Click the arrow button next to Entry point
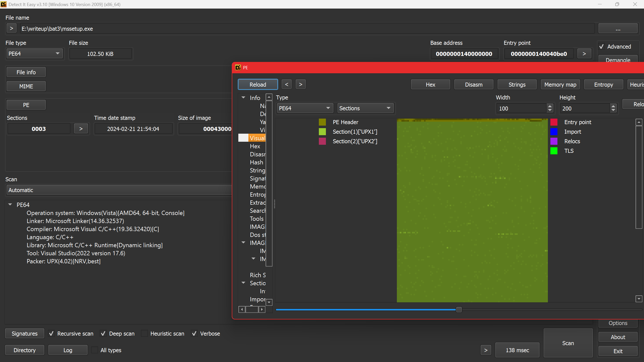The image size is (644, 362). coord(584,54)
